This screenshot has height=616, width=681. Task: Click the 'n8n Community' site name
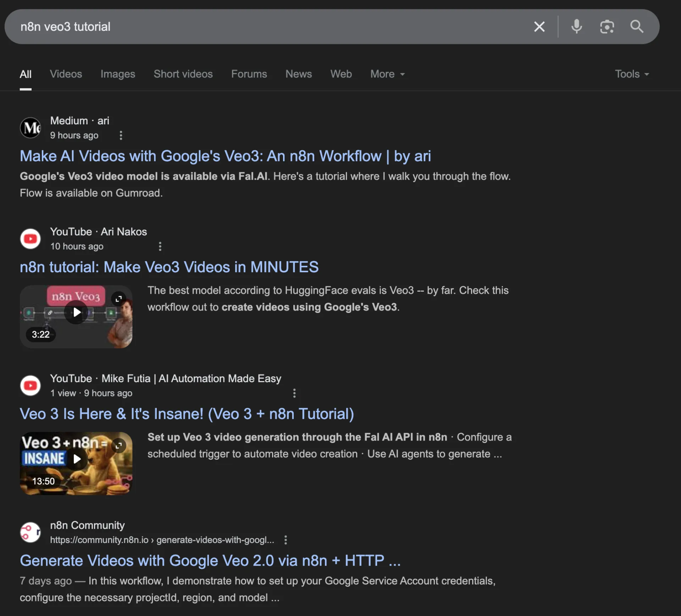[x=87, y=525]
